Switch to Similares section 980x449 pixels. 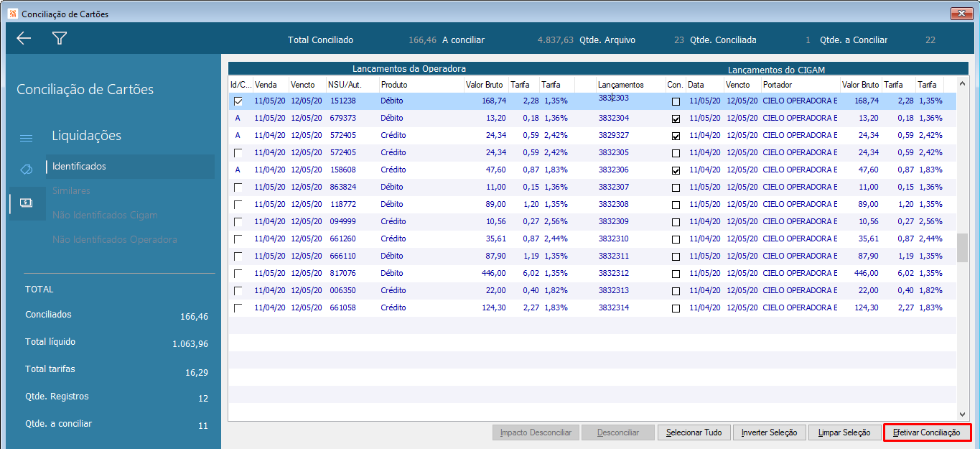coord(71,191)
